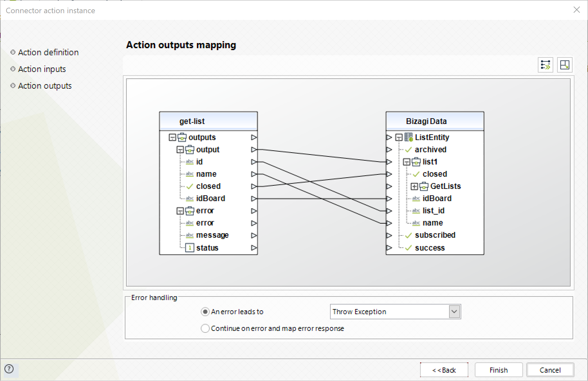
Task: Select archived attribute in Bizagi Data
Action: (x=430, y=150)
